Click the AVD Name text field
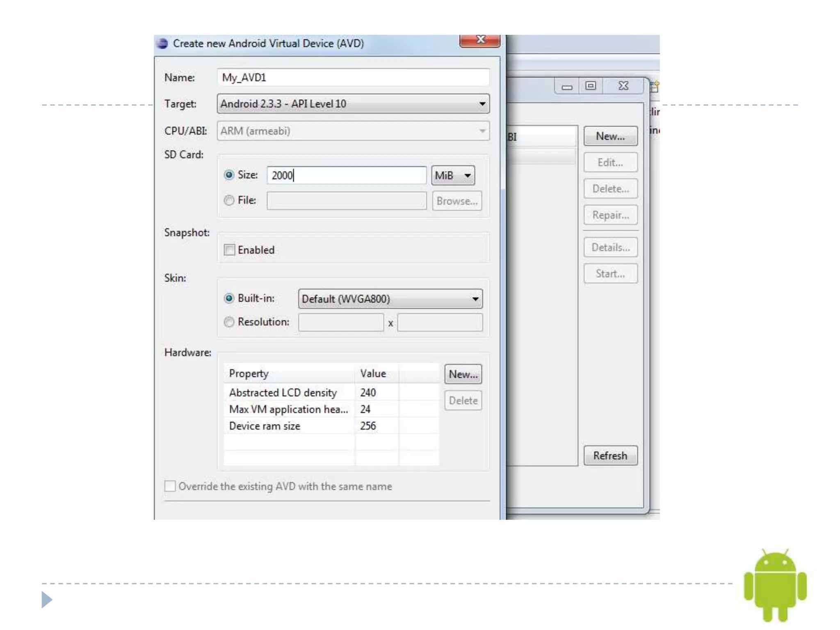840x630 pixels. point(353,78)
